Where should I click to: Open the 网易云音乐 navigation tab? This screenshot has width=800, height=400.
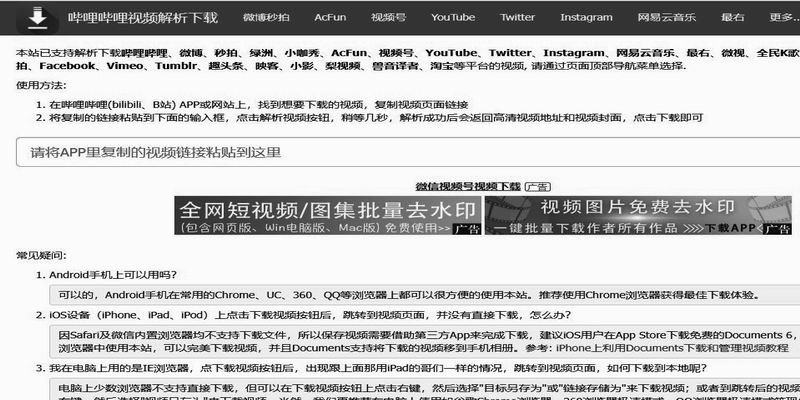coord(663,18)
